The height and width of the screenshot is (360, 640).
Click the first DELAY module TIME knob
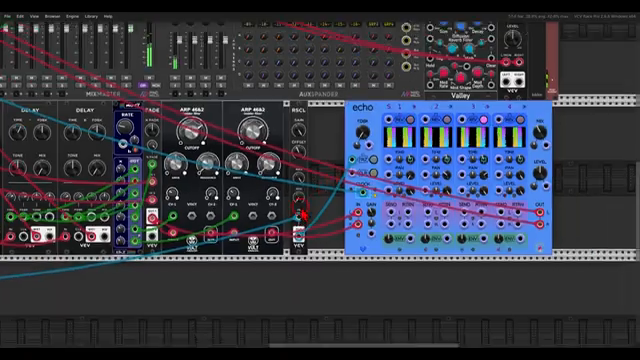point(18,133)
